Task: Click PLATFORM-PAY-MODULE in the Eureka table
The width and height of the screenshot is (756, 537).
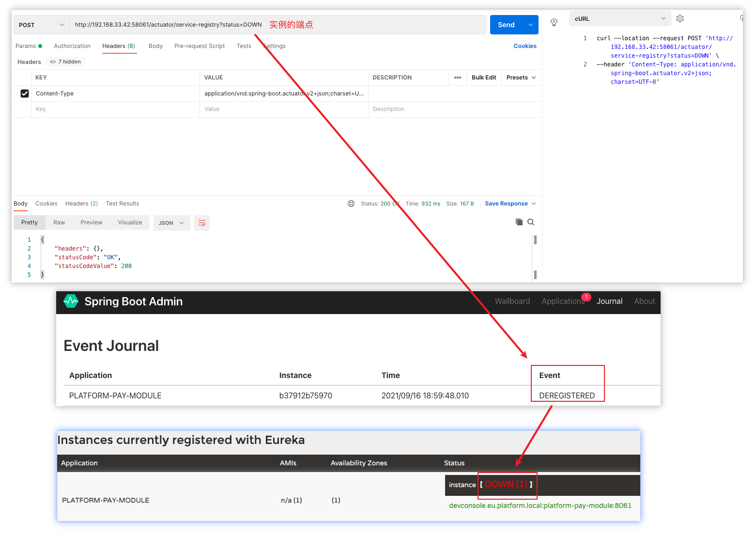Action: [106, 500]
